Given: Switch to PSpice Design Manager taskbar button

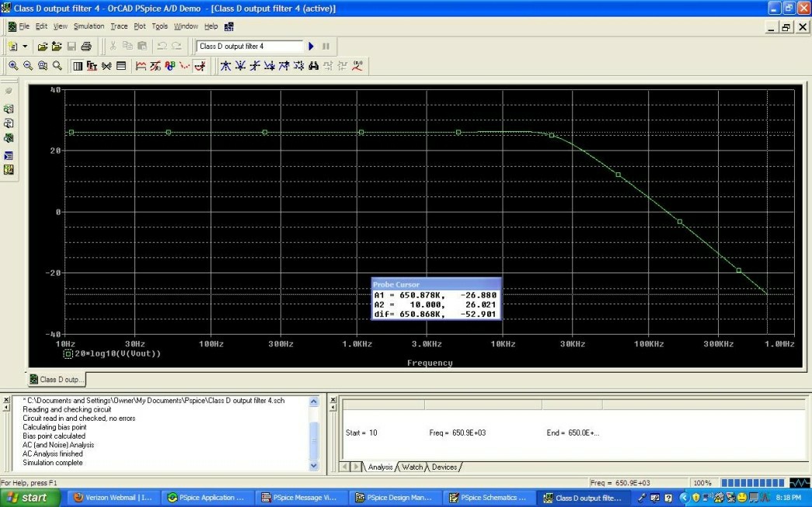Looking at the screenshot, I should [394, 498].
